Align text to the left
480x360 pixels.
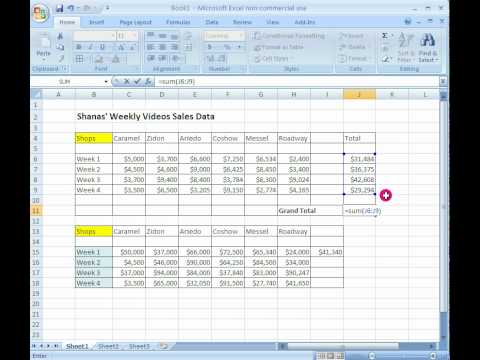[x=151, y=47]
